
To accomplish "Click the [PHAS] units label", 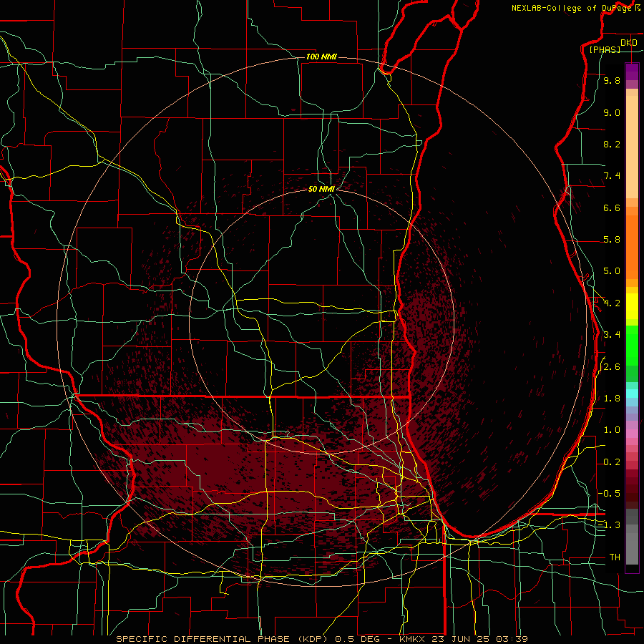I will (x=605, y=49).
